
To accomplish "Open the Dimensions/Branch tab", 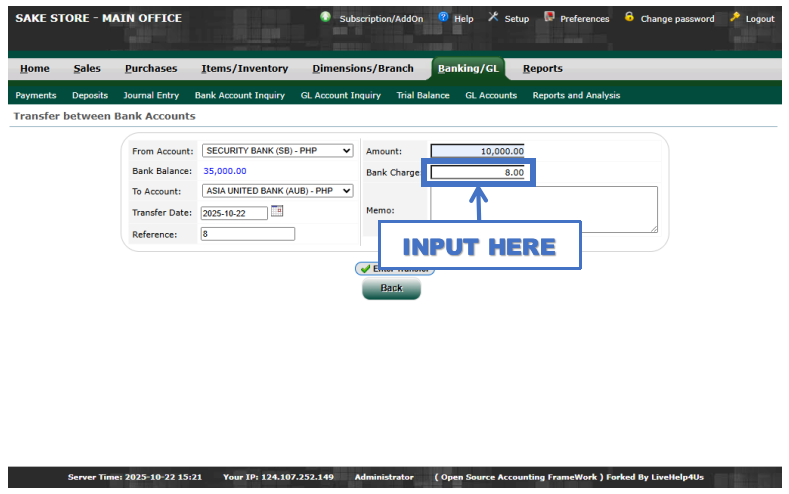I will [x=362, y=69].
